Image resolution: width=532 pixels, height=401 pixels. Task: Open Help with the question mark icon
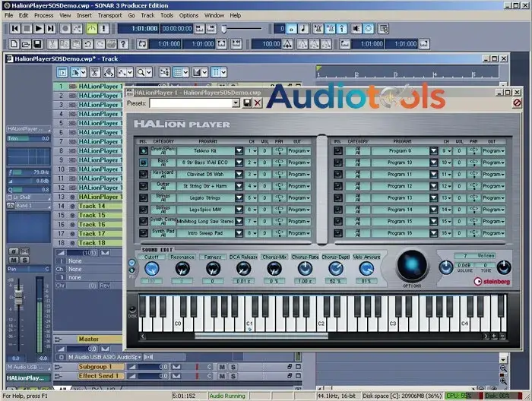123,44
